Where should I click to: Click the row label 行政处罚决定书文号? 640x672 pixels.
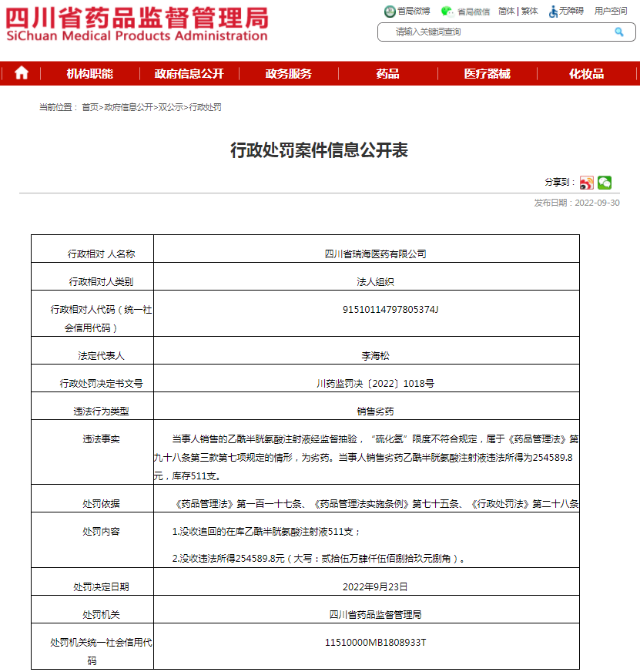tap(101, 384)
